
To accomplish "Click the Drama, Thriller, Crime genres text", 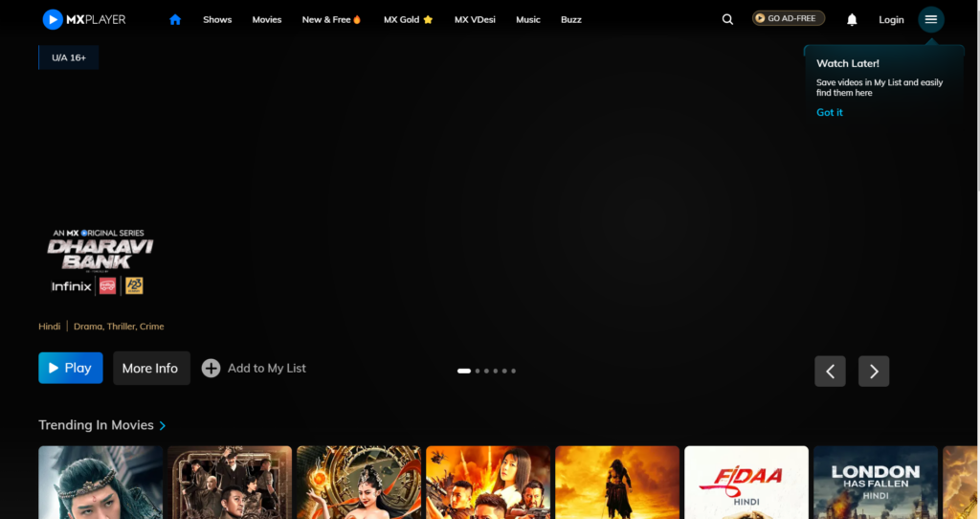I will click(x=119, y=327).
